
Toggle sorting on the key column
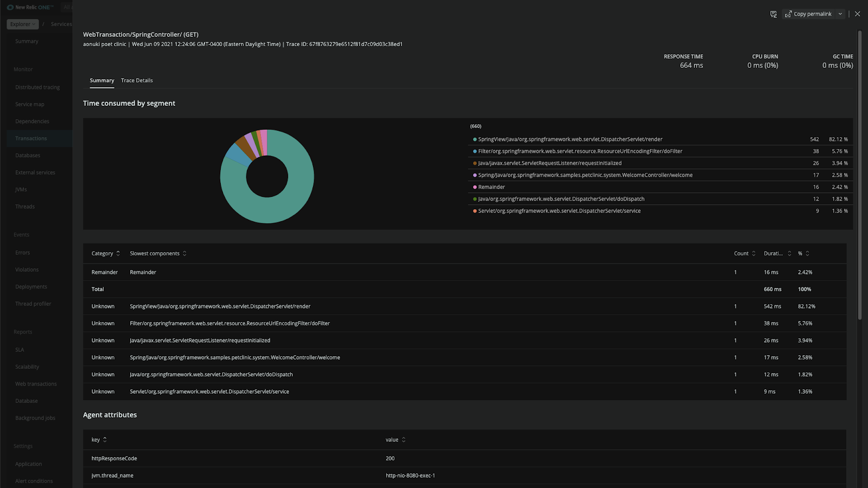[x=105, y=440]
